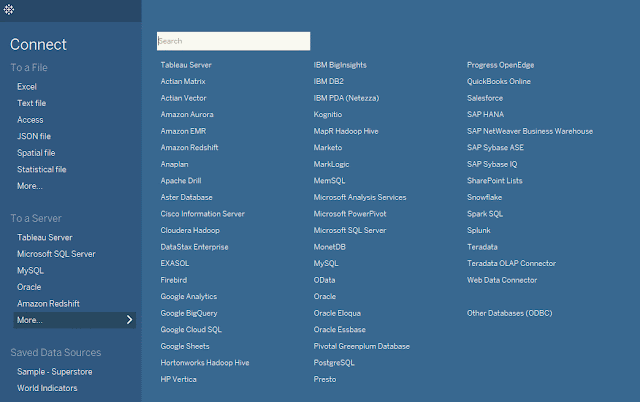The image size is (640, 402).
Task: Select MemSQL from the list
Action: click(x=329, y=180)
